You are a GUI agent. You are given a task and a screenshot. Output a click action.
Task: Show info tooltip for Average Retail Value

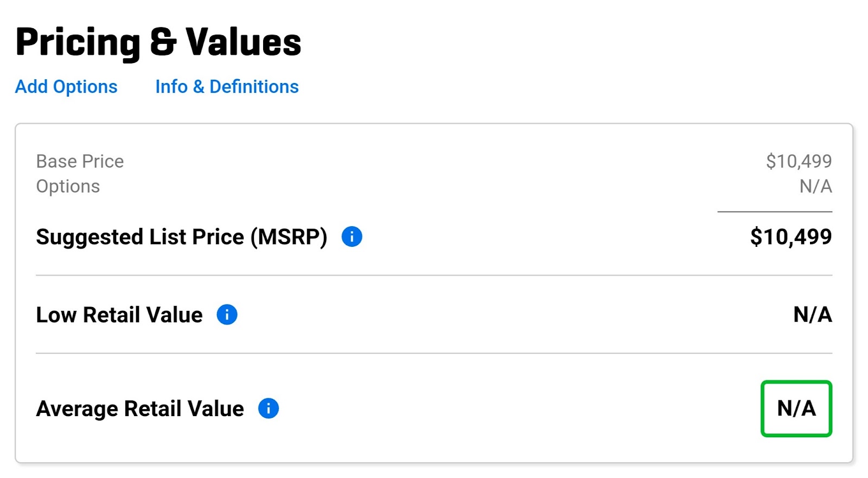coord(269,408)
